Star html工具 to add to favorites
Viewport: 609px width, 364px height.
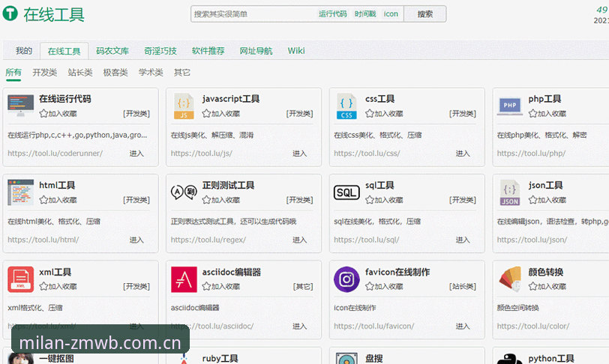coord(43,200)
